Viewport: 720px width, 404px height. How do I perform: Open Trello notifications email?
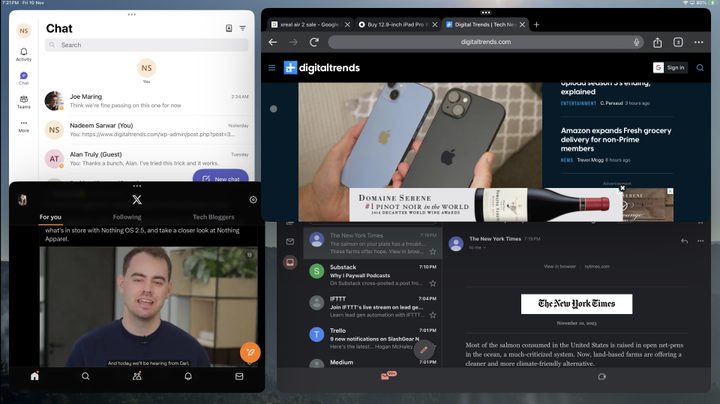coord(373,338)
